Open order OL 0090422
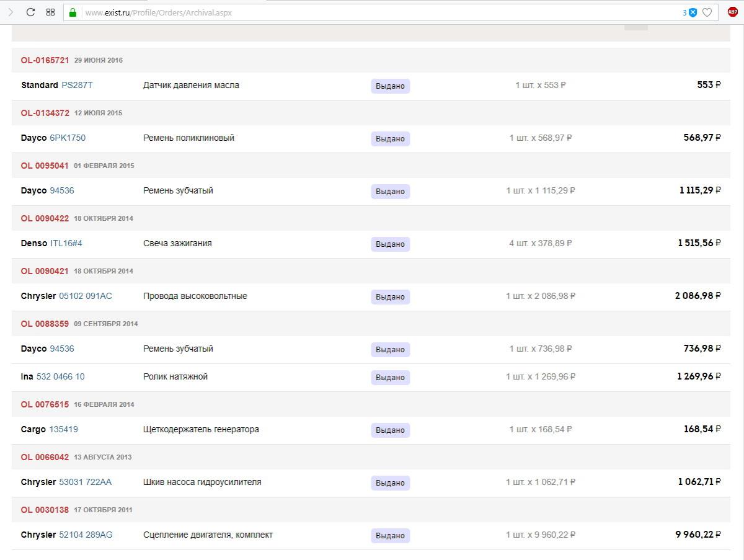The image size is (744, 560). 45,218
